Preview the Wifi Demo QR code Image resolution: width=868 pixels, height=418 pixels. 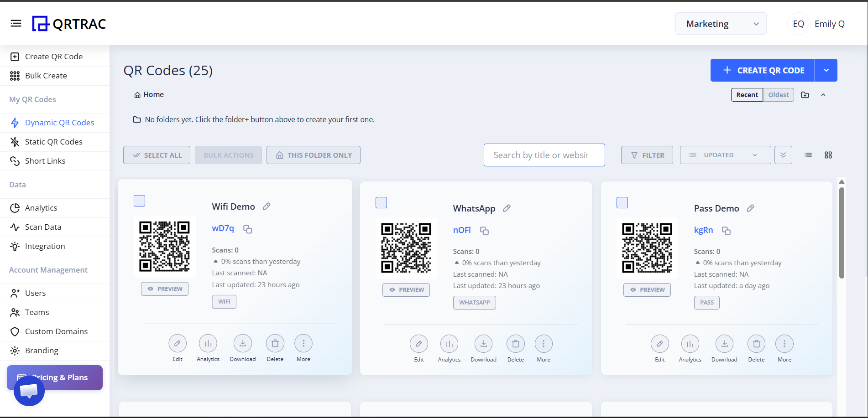tap(165, 289)
